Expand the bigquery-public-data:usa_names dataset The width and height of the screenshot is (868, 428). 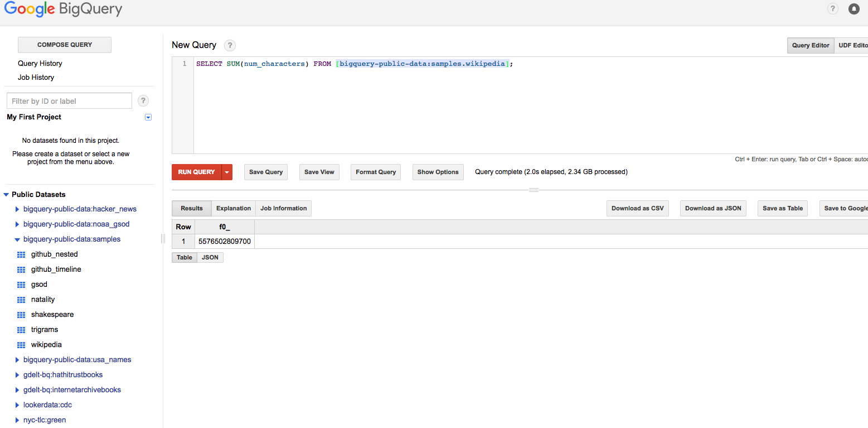point(17,360)
